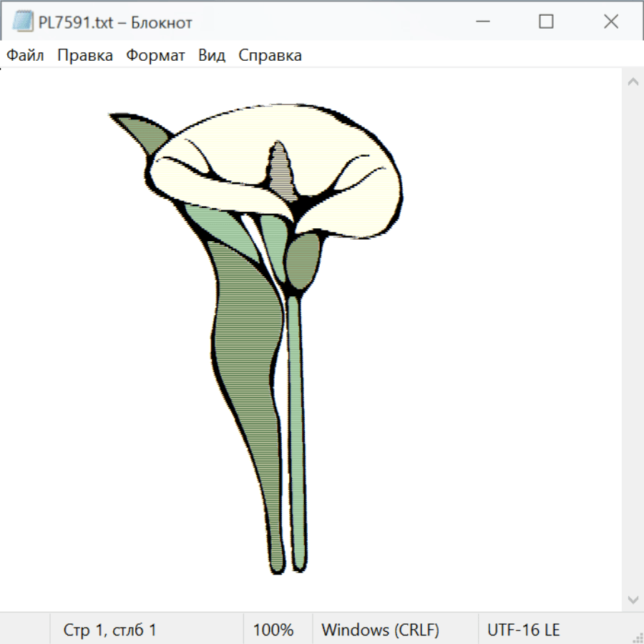The image size is (644, 644).
Task: Expand the Формат menu
Action: pyautogui.click(x=155, y=56)
